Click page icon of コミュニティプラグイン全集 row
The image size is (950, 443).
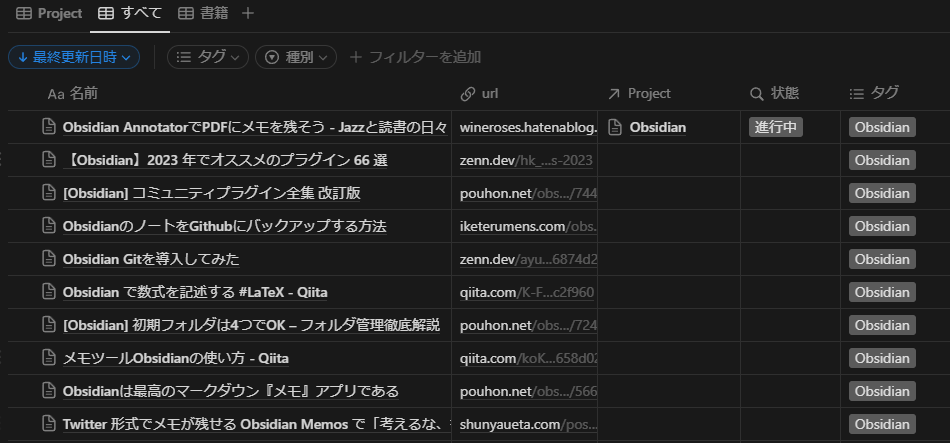(48, 193)
